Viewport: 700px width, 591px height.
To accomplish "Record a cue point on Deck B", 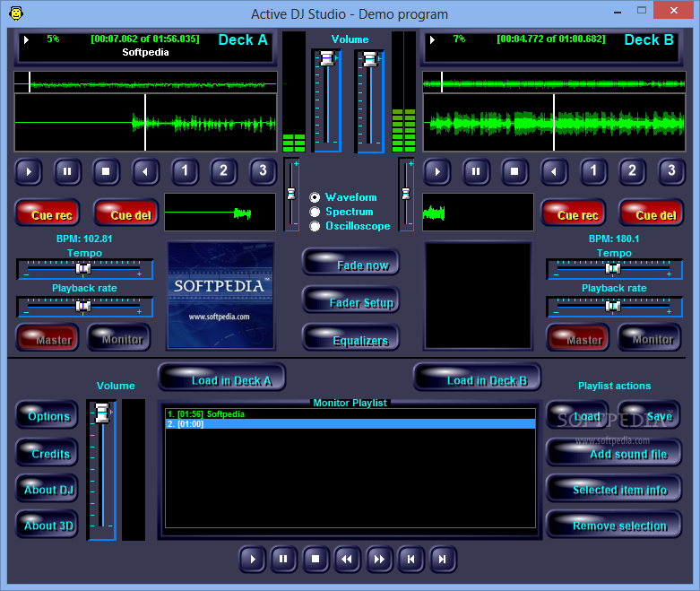I will [x=574, y=213].
